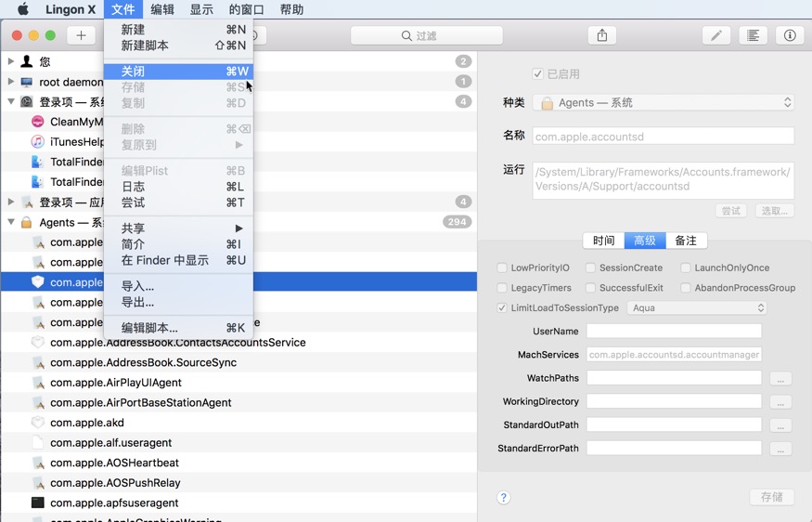This screenshot has height=522, width=812.
Task: Click the search magnifier in filter field
Action: click(x=406, y=36)
